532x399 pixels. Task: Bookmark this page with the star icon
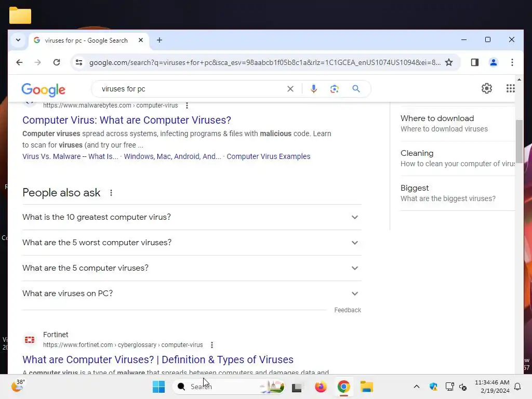[x=449, y=62]
